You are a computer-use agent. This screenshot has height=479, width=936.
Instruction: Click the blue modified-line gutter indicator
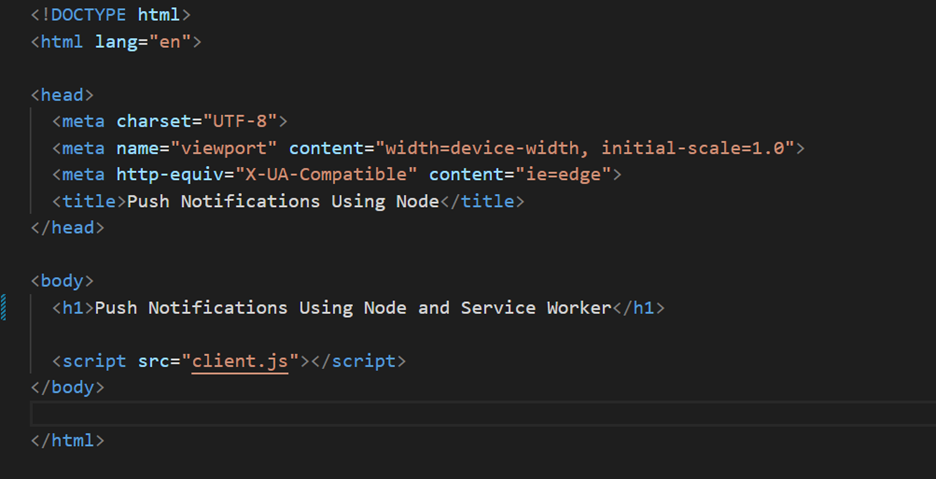pos(4,308)
